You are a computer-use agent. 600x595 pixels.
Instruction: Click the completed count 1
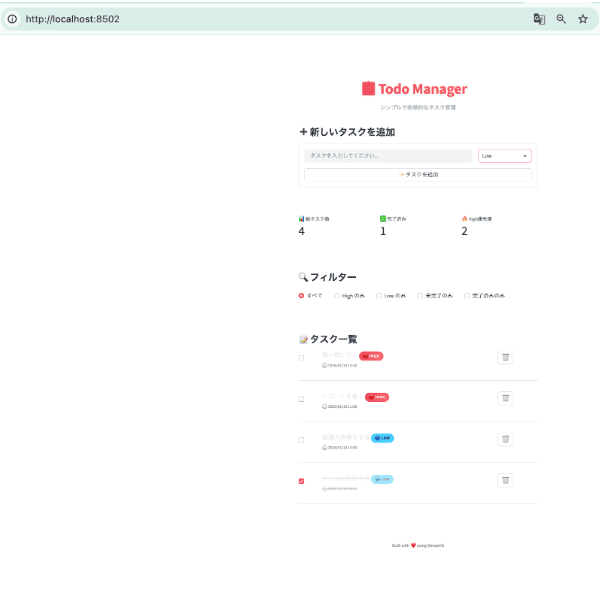click(383, 231)
